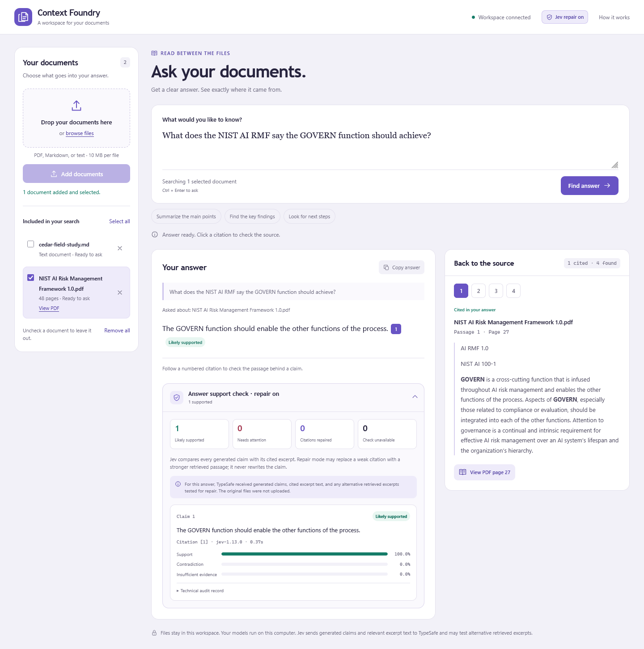Click the Support score progress bar

coord(305,554)
